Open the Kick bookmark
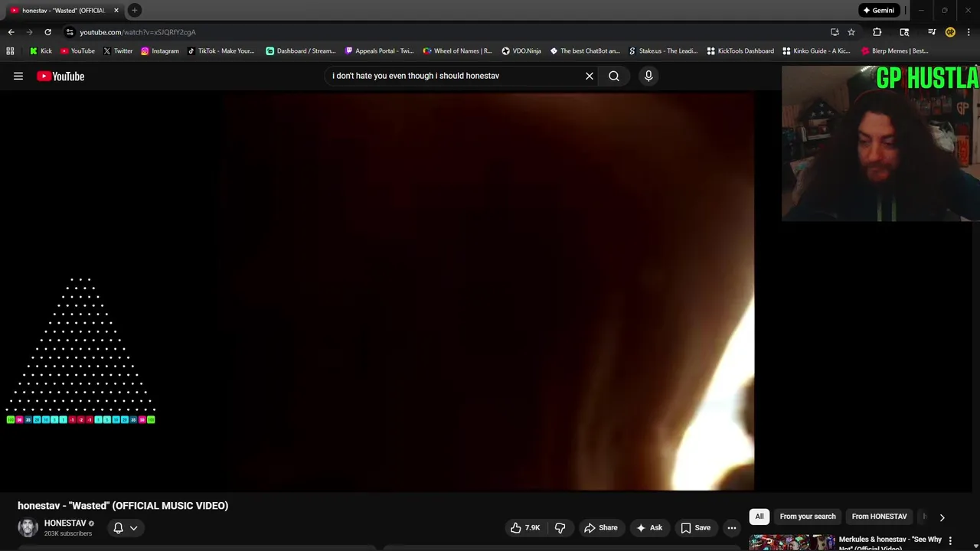Viewport: 980px width, 551px height. 41,51
